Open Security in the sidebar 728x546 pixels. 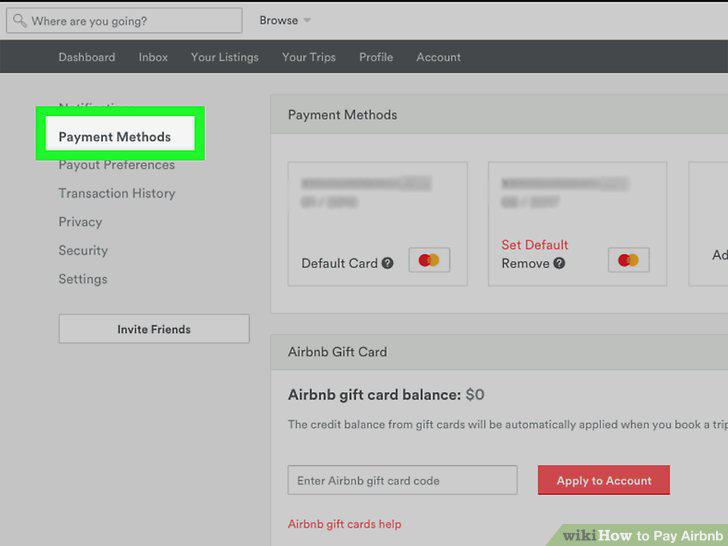click(x=83, y=250)
